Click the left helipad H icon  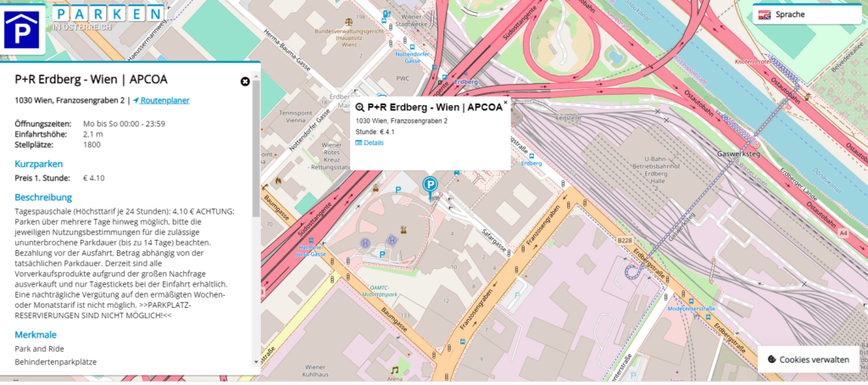(x=365, y=243)
